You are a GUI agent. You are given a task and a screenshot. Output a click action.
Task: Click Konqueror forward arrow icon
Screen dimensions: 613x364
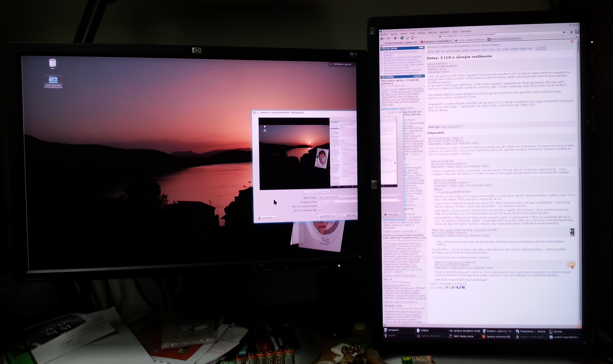388,39
